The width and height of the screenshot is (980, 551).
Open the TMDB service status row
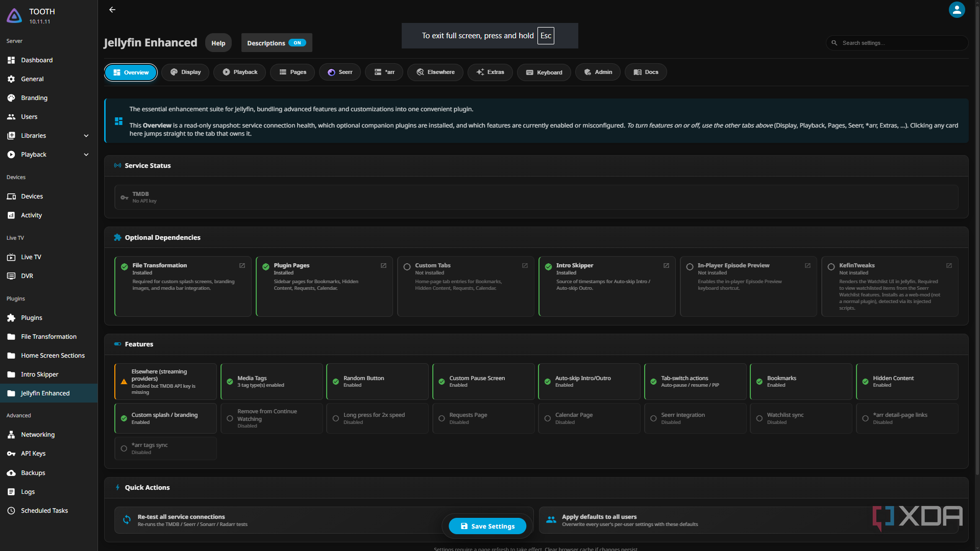[x=536, y=197]
